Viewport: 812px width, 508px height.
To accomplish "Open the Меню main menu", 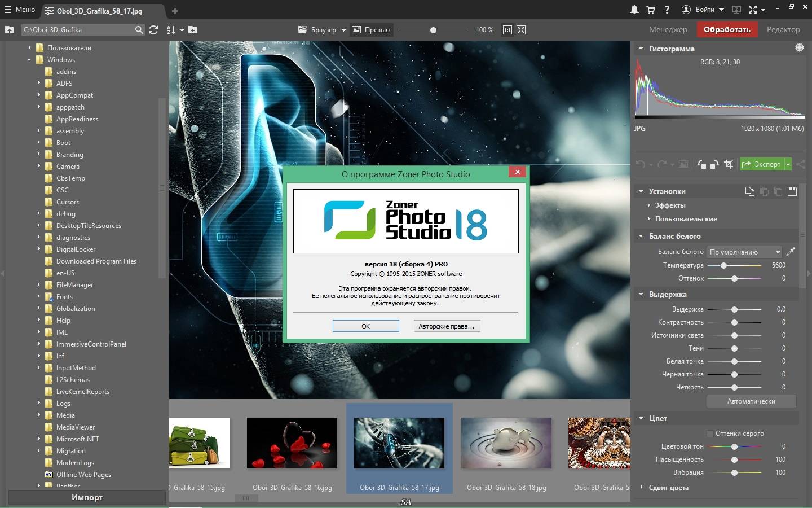I will coord(20,10).
